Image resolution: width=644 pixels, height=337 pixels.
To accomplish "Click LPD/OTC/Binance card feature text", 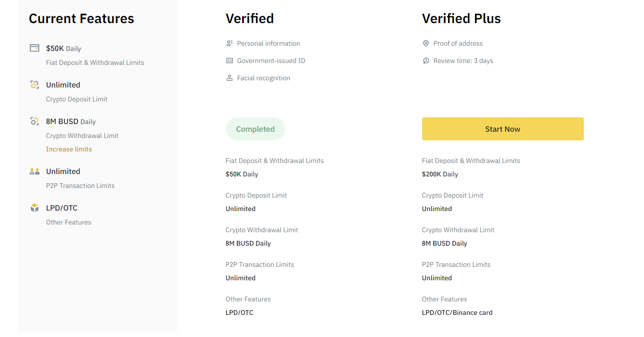I will (457, 312).
